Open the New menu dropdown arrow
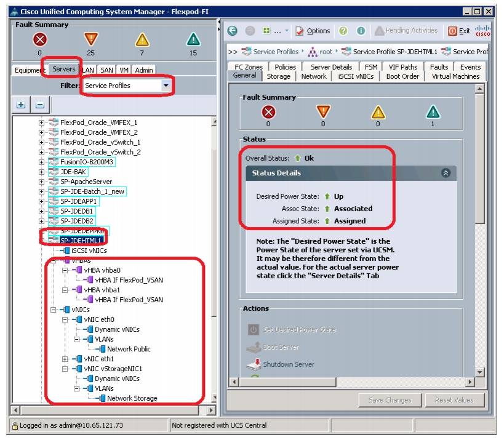The width and height of the screenshot is (504, 445). (x=287, y=31)
